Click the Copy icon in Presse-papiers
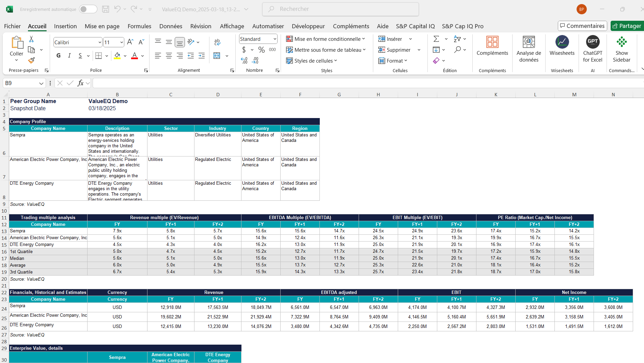Viewport: 644px width, 363px height. click(x=31, y=50)
